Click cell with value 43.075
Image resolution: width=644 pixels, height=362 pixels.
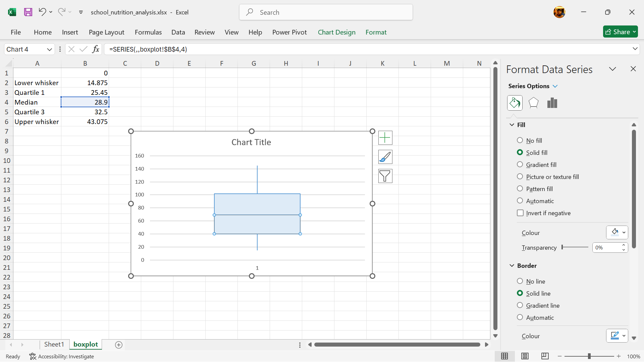pyautogui.click(x=85, y=122)
